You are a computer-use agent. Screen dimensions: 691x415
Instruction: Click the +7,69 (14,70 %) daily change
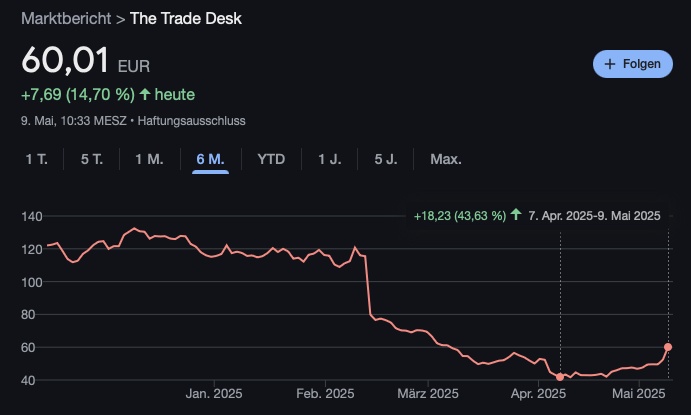[x=78, y=94]
